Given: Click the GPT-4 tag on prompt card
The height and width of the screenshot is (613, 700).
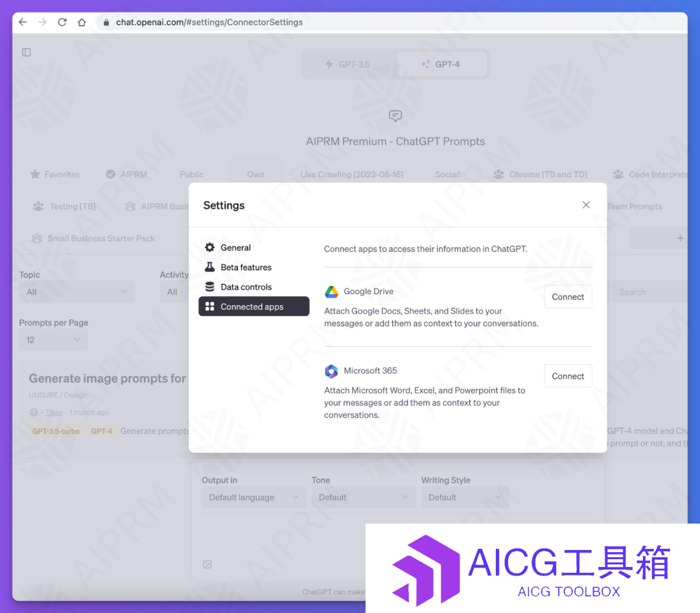Looking at the screenshot, I should pos(102,432).
